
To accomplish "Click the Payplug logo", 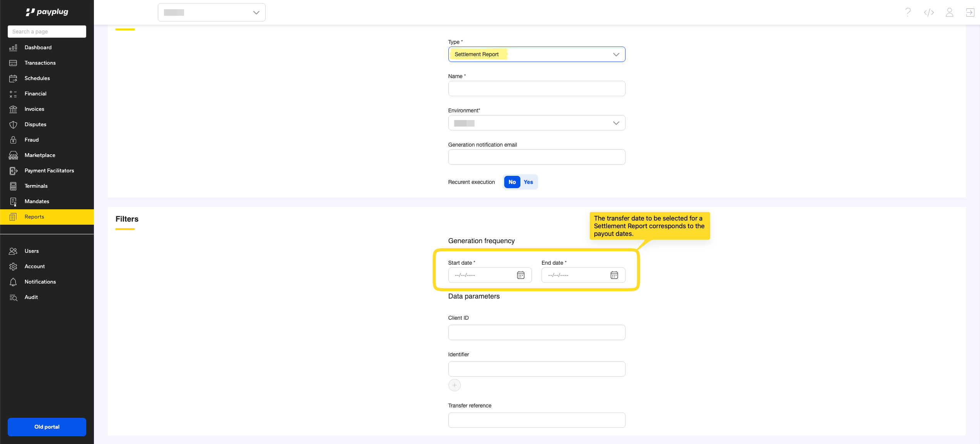I will 47,12.
